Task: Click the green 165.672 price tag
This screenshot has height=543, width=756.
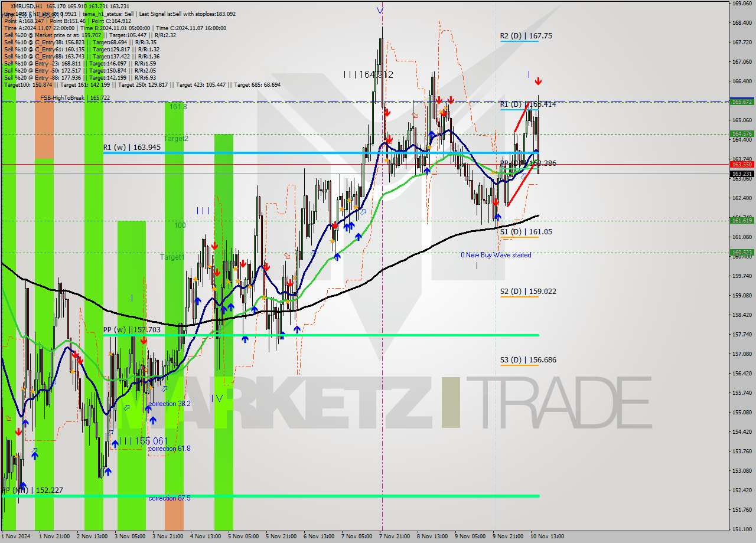Action: 742,102
